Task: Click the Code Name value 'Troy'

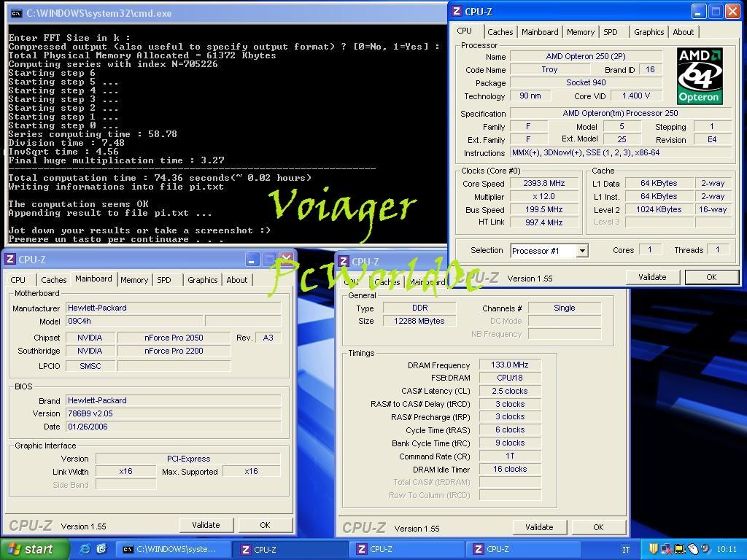Action: (x=549, y=69)
